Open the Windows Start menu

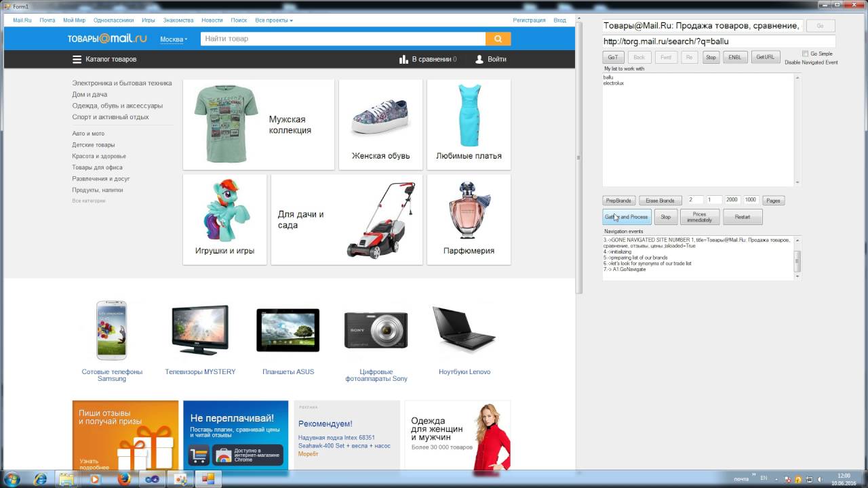13,479
